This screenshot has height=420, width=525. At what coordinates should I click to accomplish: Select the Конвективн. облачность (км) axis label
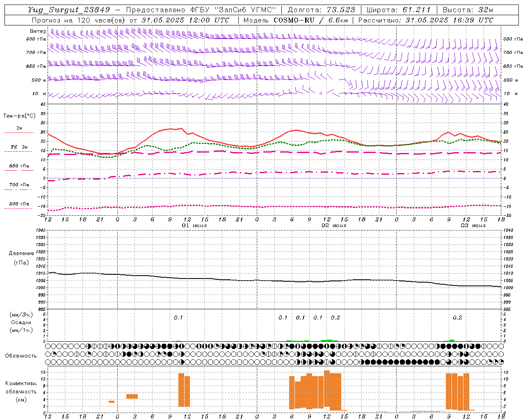tap(21, 391)
